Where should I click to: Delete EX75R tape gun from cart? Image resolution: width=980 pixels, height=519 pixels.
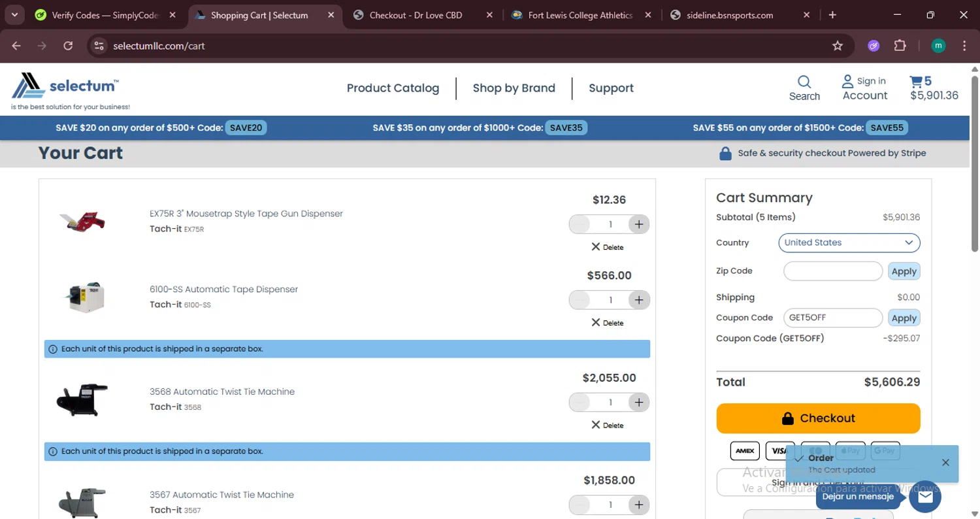[x=607, y=247]
